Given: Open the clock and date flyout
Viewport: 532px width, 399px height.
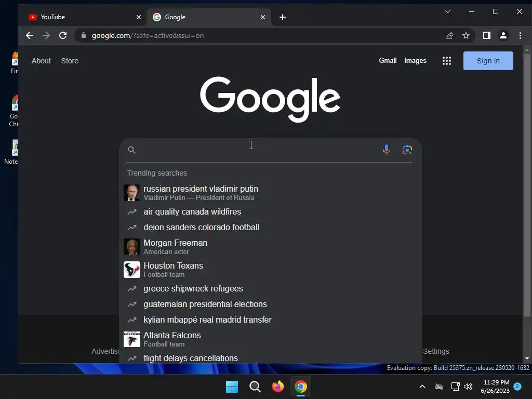Looking at the screenshot, I should tap(495, 387).
